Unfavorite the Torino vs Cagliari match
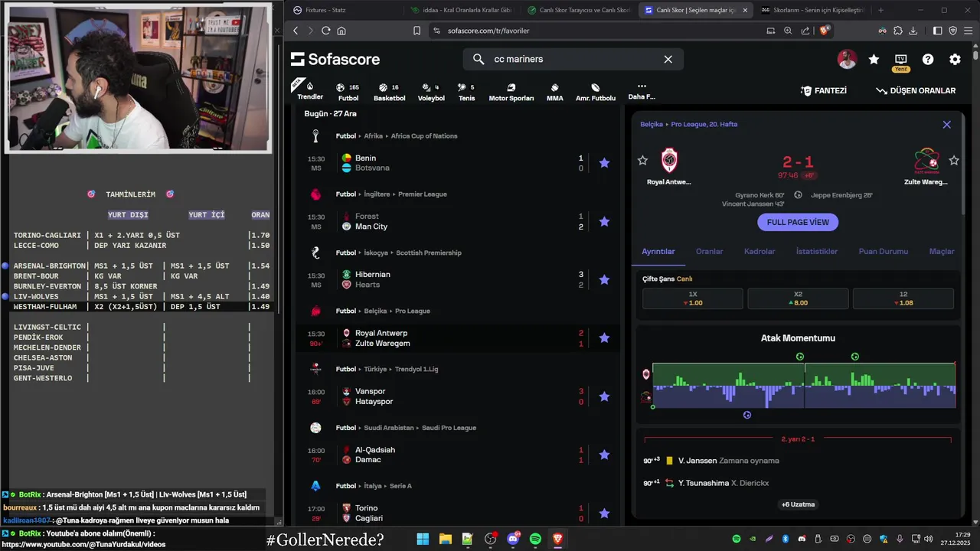Image resolution: width=980 pixels, height=551 pixels. pos(604,514)
